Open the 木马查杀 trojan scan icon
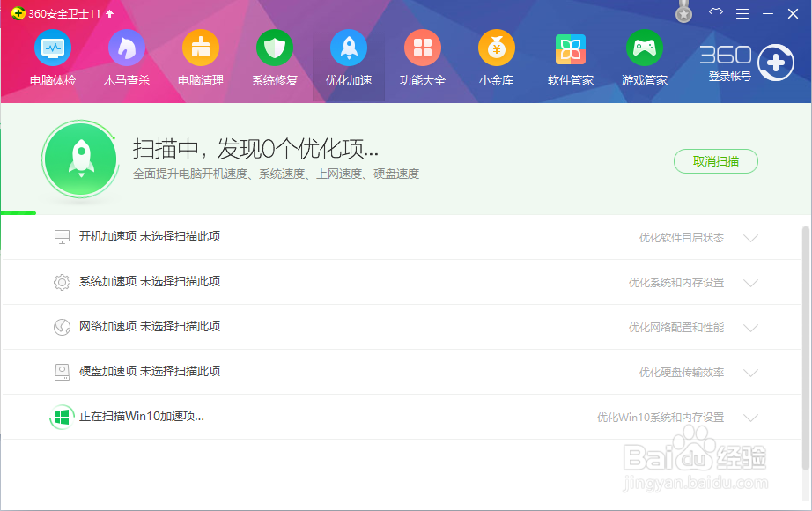Viewport: 812px width, 511px height. [x=127, y=48]
